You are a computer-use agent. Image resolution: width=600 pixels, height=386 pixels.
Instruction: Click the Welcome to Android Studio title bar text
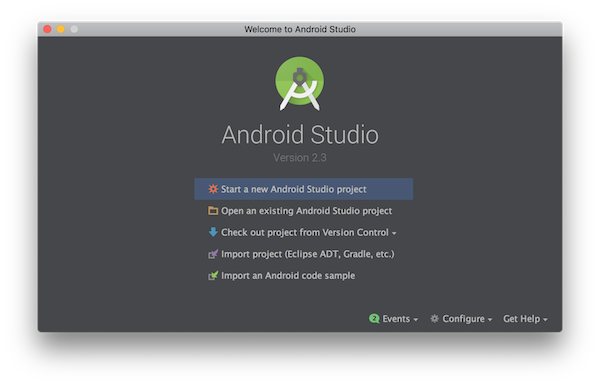(300, 29)
